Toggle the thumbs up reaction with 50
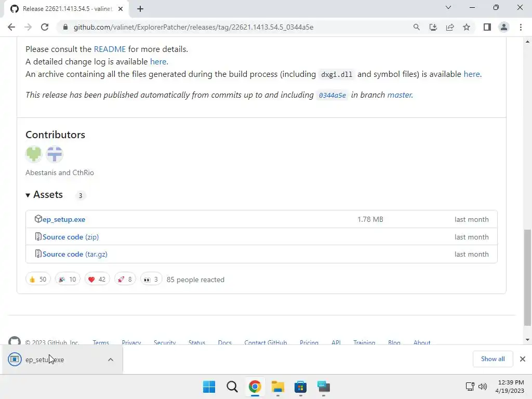Screen dimensions: 532x399 pos(38,279)
